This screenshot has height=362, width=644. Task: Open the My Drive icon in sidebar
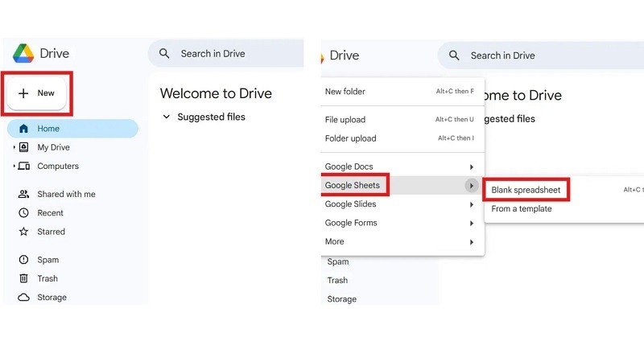24,147
